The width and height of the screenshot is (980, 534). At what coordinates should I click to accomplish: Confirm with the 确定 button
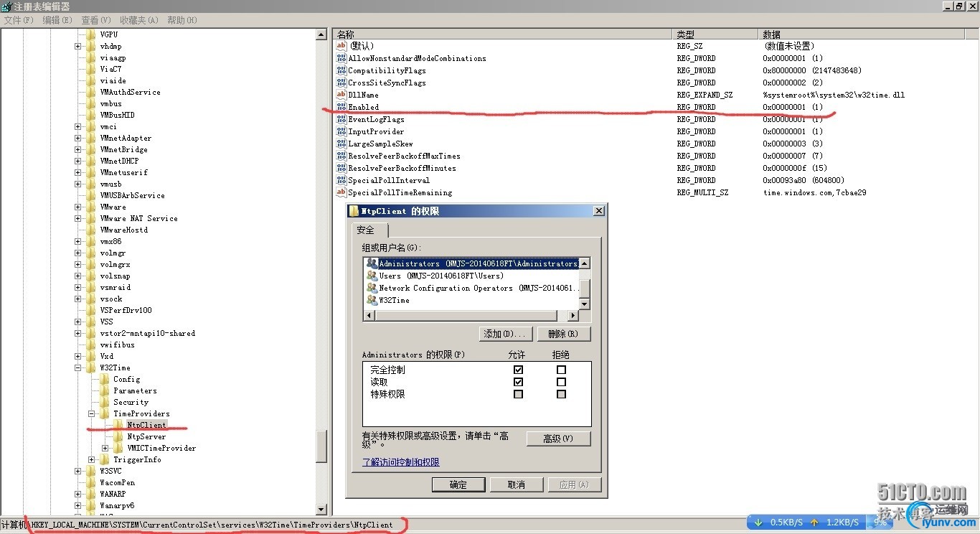click(x=458, y=484)
